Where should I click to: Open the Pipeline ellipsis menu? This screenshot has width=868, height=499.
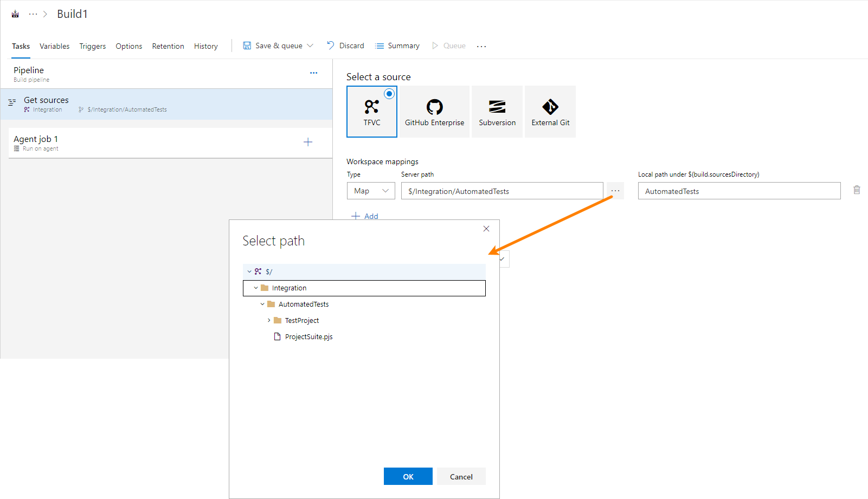click(313, 72)
